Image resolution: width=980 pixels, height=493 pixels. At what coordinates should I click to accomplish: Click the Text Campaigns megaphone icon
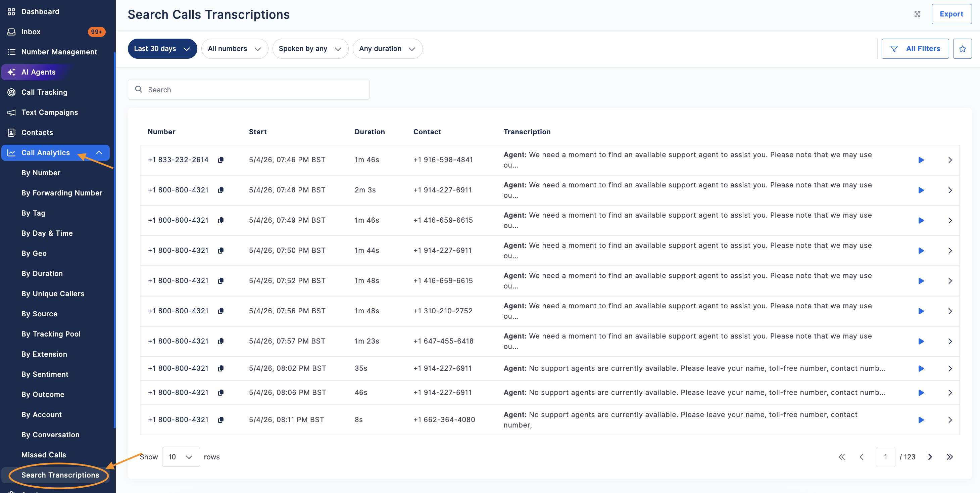[11, 112]
